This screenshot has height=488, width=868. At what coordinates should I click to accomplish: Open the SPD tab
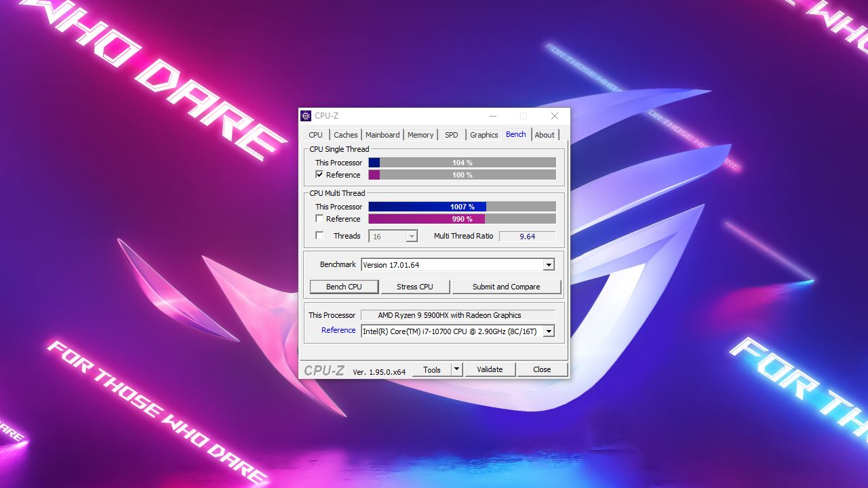point(451,135)
